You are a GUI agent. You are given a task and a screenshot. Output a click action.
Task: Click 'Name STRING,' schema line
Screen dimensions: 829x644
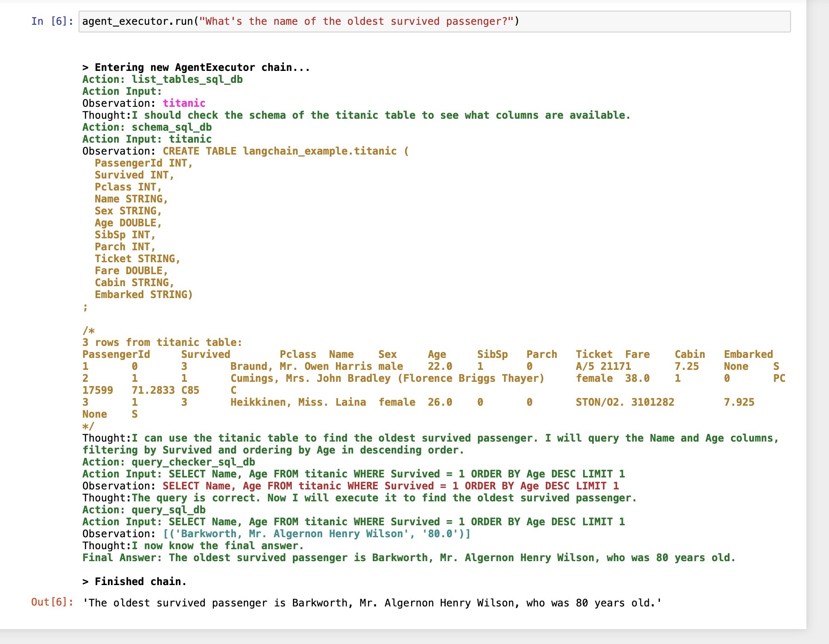click(131, 199)
